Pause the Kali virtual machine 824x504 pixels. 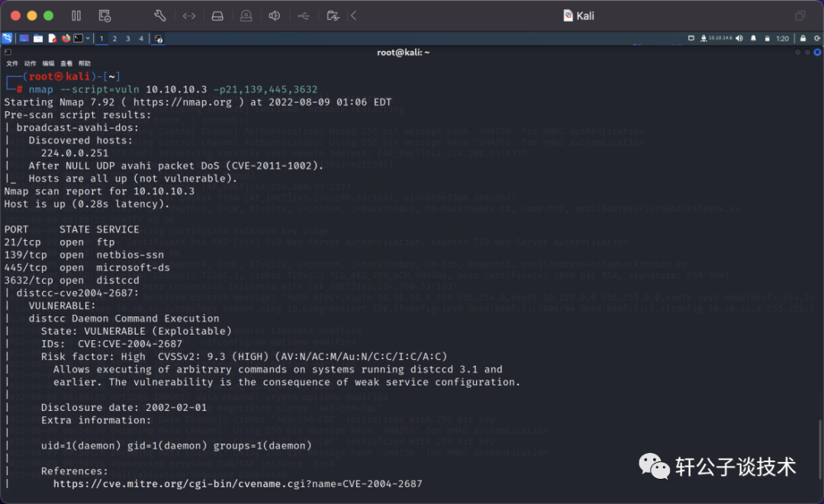pos(76,16)
